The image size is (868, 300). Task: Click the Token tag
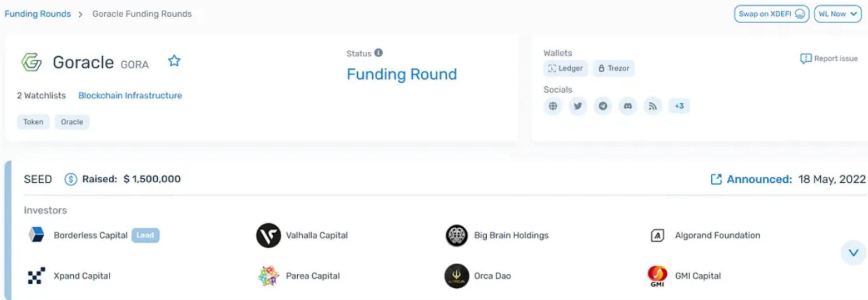(33, 122)
